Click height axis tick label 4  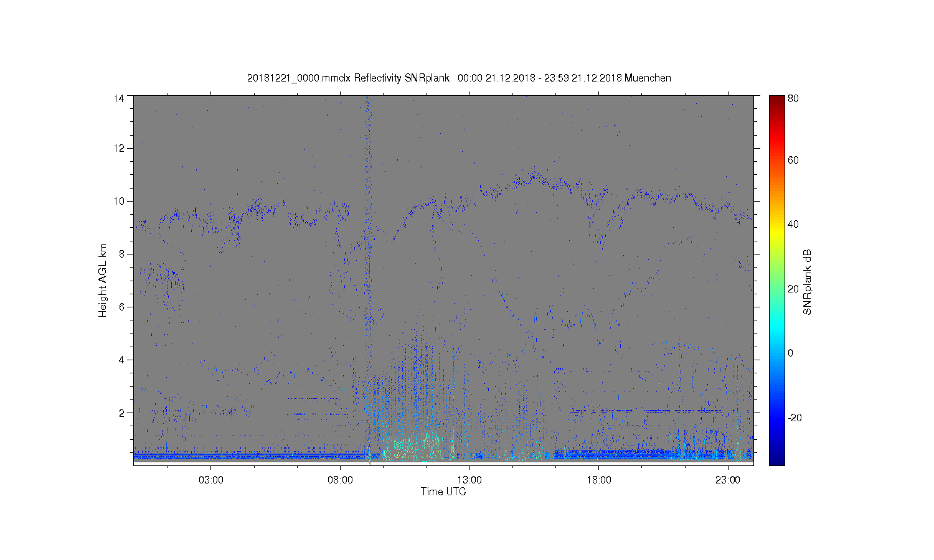coord(122,360)
